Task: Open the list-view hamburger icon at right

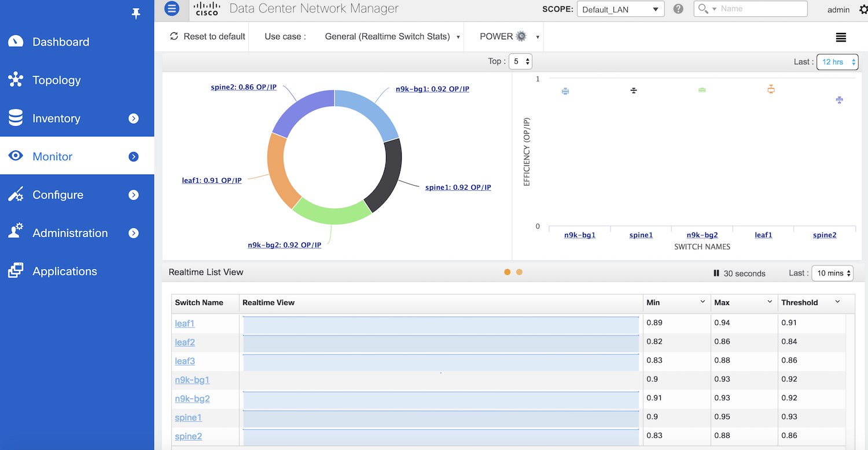Action: (841, 37)
